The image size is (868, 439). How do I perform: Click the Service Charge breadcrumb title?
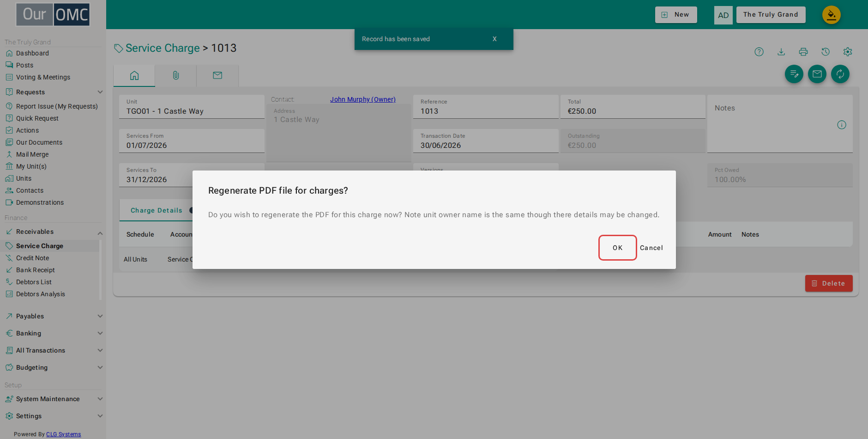pyautogui.click(x=163, y=48)
